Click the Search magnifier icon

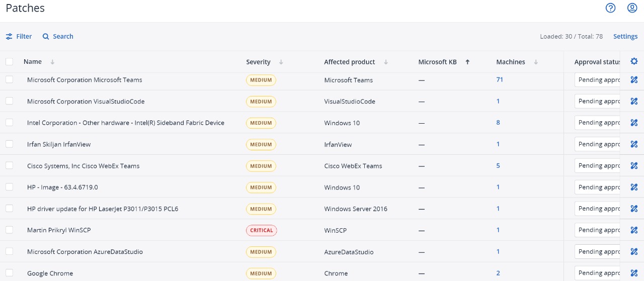coord(46,37)
